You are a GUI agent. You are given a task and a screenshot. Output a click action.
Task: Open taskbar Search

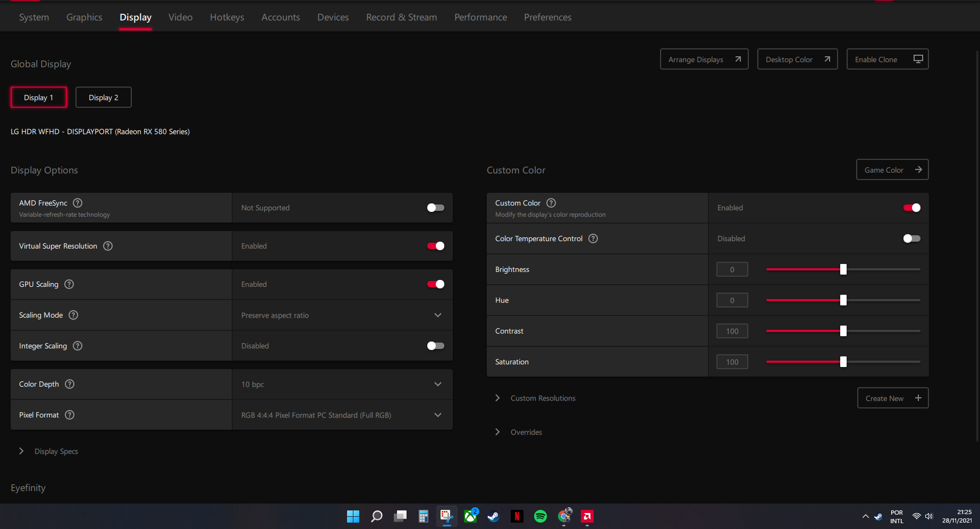pyautogui.click(x=377, y=516)
